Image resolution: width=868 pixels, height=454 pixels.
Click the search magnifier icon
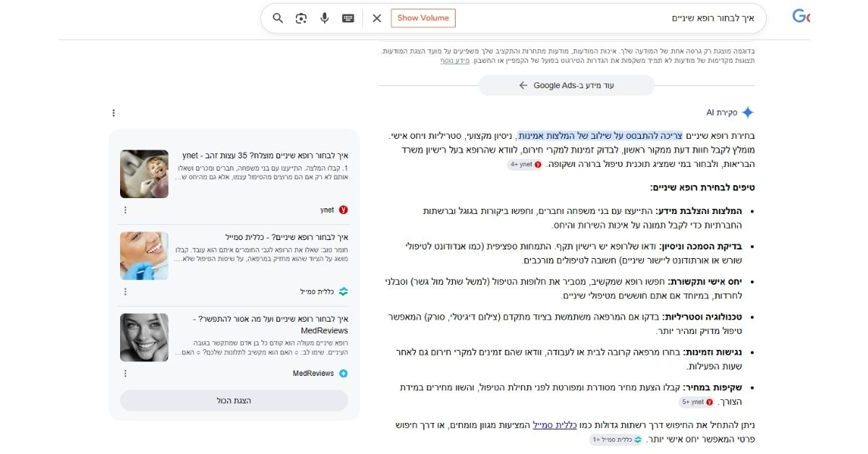[x=278, y=18]
